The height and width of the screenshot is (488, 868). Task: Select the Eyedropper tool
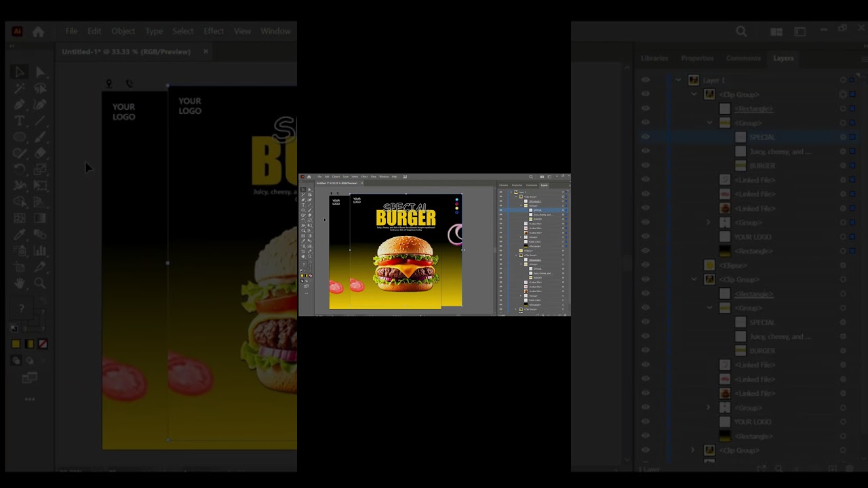point(20,235)
